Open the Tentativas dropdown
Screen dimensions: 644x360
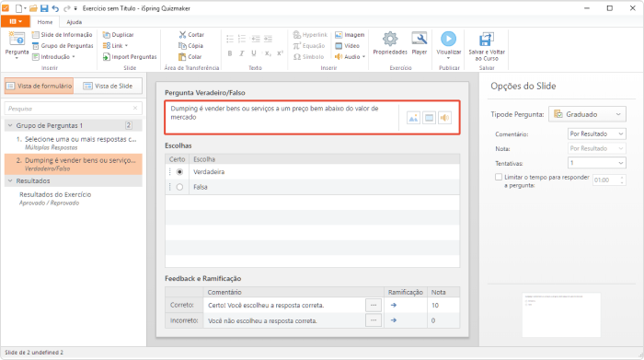[597, 163]
